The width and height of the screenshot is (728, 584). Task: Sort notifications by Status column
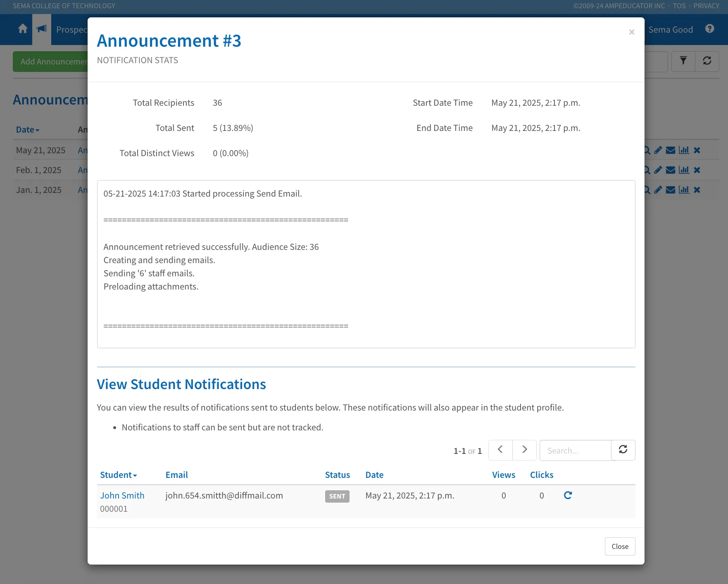[x=337, y=475]
